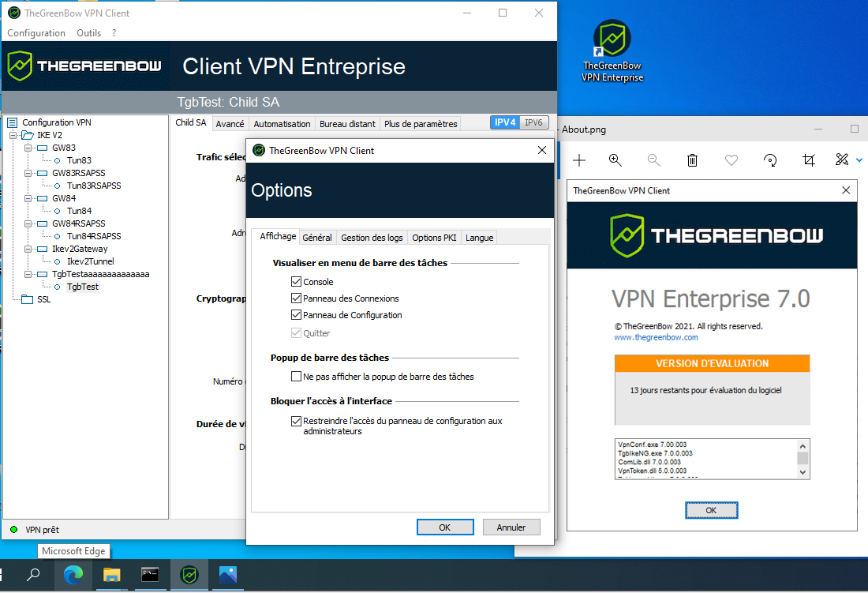Click the Ikev2Gateway gateway icon in the tree
Viewport: 868px width, 593px height.
click(42, 250)
